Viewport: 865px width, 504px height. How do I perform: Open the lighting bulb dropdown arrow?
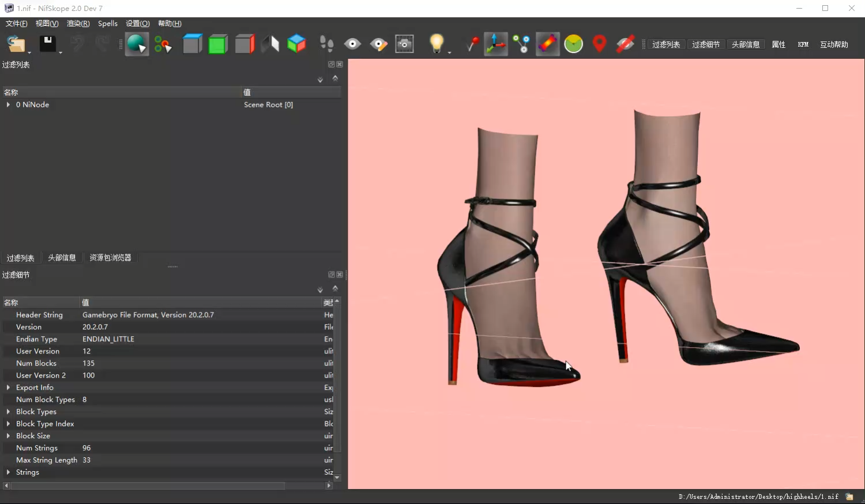tap(449, 52)
